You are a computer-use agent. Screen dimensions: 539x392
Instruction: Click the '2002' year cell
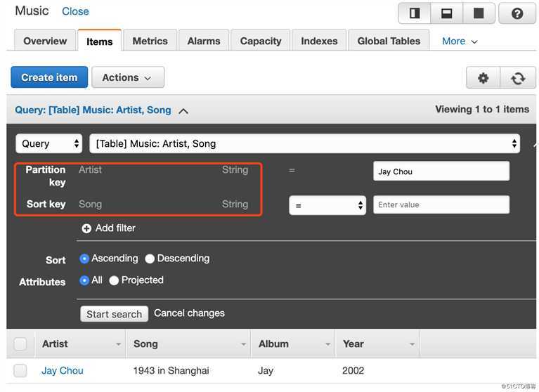[x=353, y=371]
